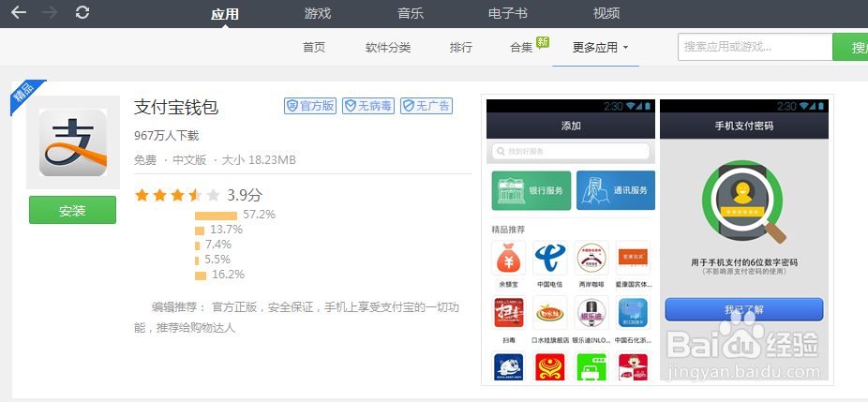Open the 添加 screenshot thumbnail
Screen dimensions: 868x402
(x=571, y=240)
